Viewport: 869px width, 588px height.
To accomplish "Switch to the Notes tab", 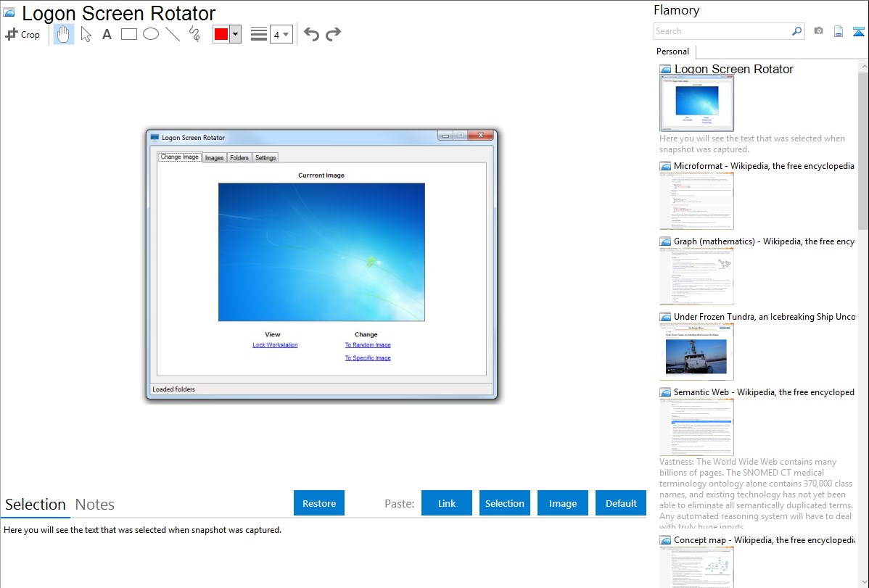I will click(95, 505).
